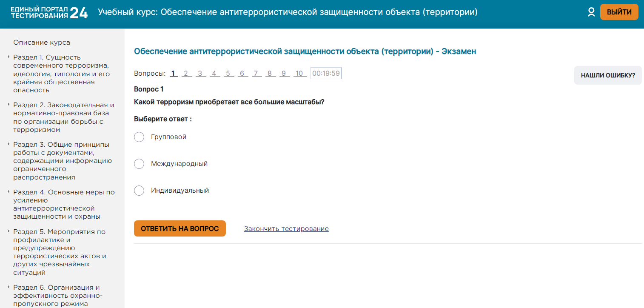Select the Групповой answer option

point(139,137)
